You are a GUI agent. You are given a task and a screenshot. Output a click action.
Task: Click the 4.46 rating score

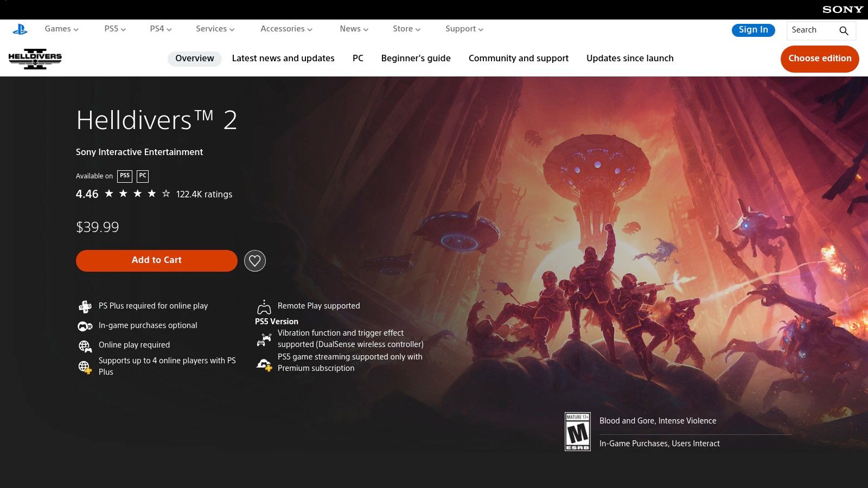(87, 194)
